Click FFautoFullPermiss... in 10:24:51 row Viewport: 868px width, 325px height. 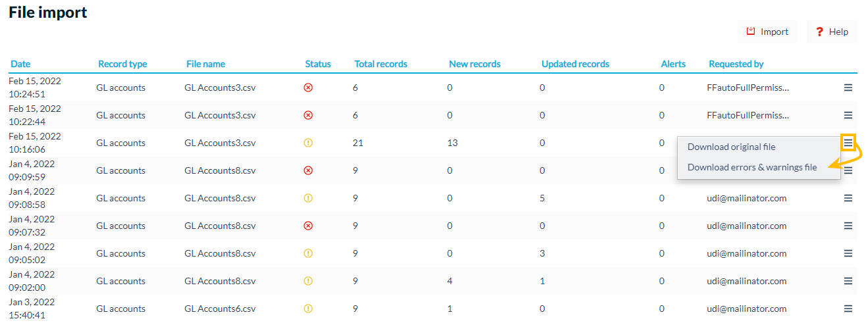[x=747, y=87]
